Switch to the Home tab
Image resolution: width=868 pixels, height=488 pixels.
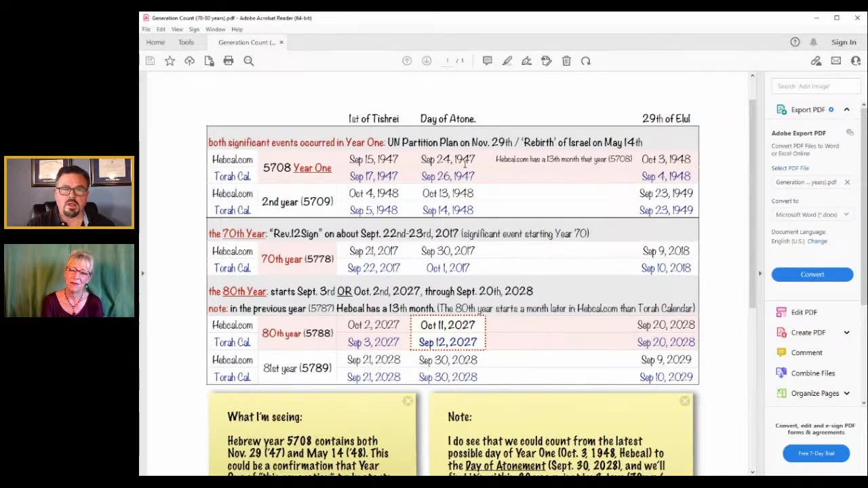point(155,42)
